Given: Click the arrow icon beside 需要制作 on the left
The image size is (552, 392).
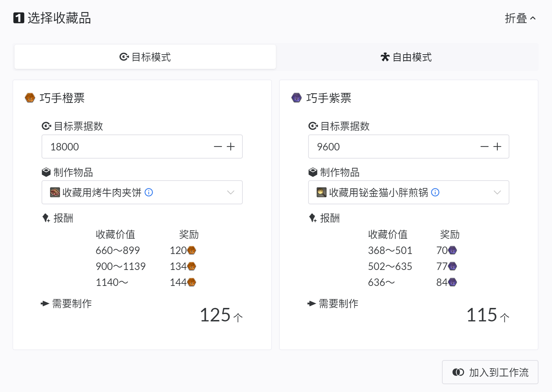Looking at the screenshot, I should point(45,304).
